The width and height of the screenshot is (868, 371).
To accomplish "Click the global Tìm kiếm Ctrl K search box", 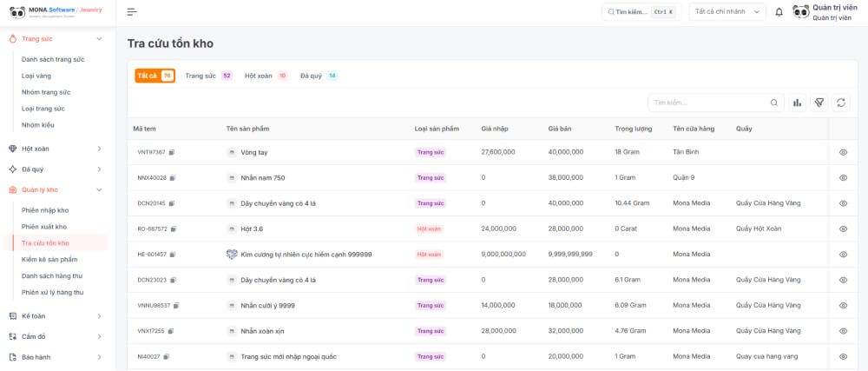I will pyautogui.click(x=641, y=11).
